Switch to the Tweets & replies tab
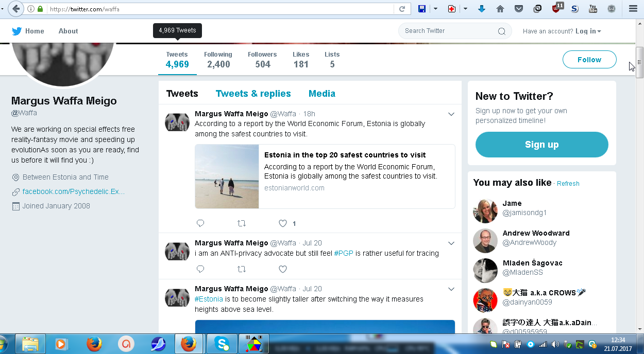This screenshot has height=354, width=644. [x=253, y=94]
